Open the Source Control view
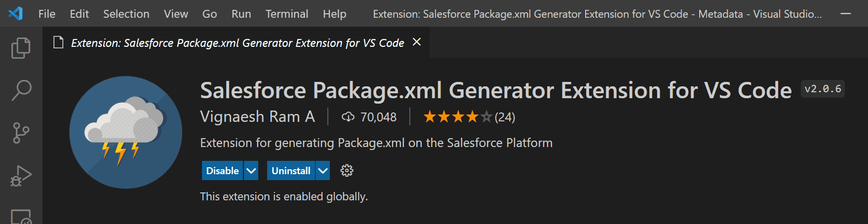This screenshot has height=224, width=868. 21,133
